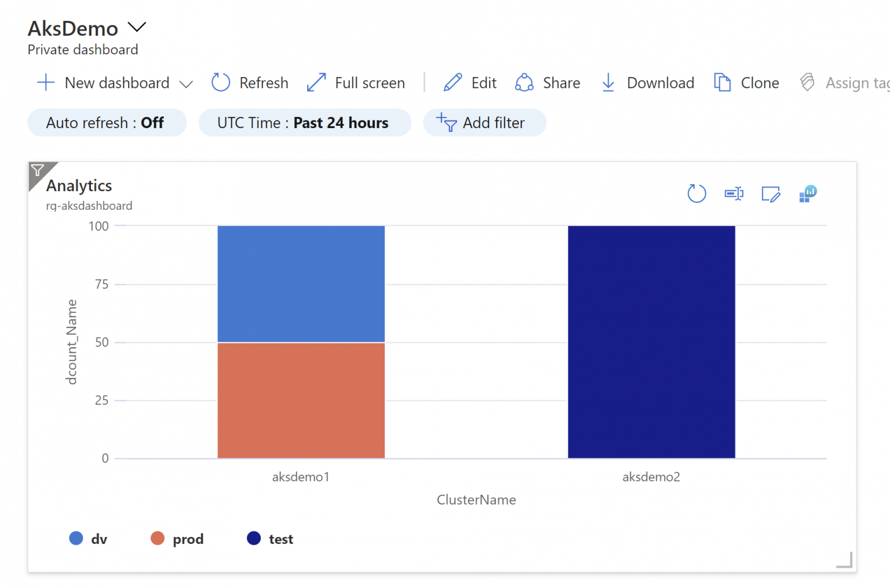Toggle the prod series in the legend

(x=177, y=538)
